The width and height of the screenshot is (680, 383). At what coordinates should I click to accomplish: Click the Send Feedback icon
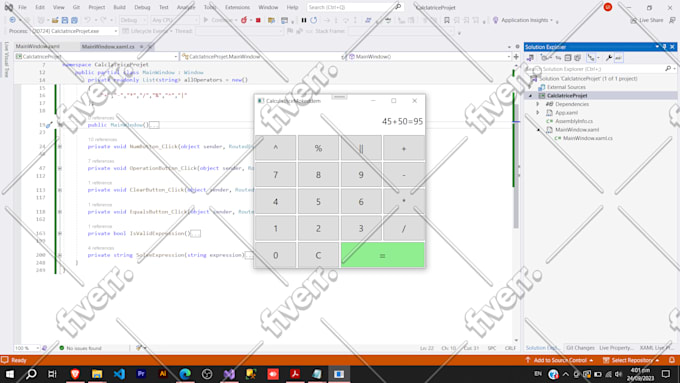click(672, 20)
